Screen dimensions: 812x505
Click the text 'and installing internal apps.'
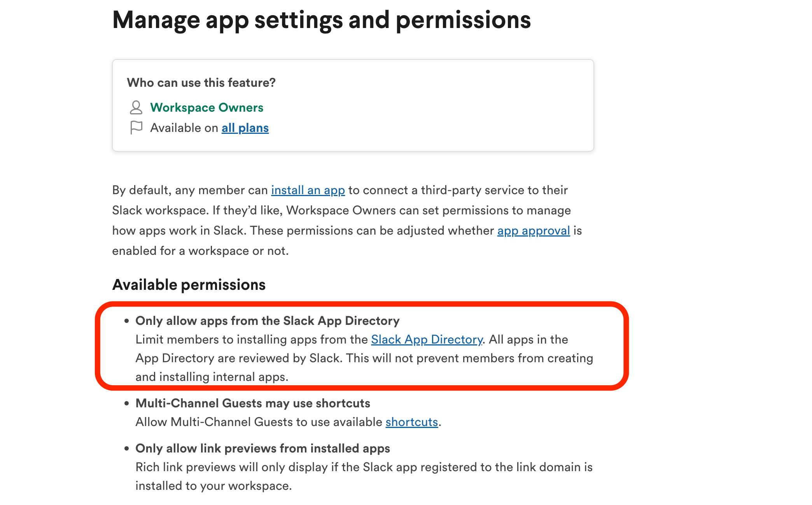[x=212, y=377]
